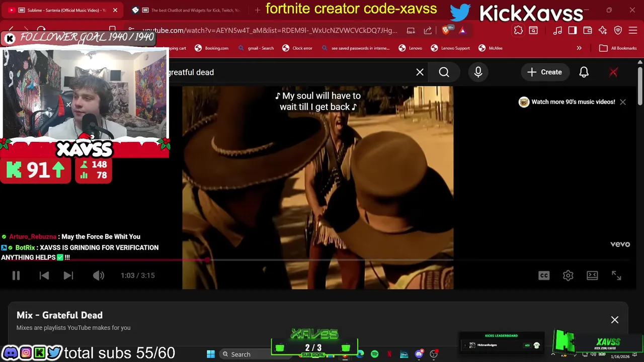The height and width of the screenshot is (362, 644).
Task: Click the 1/16/2026 taskbar date
Action: point(620,356)
